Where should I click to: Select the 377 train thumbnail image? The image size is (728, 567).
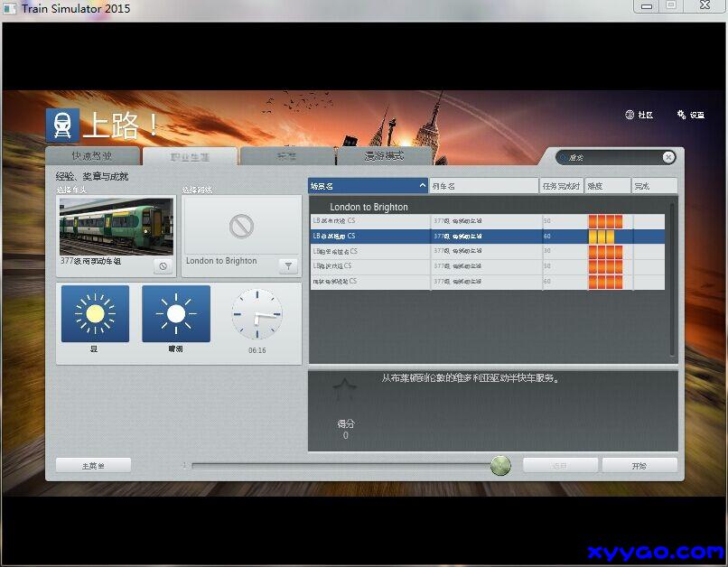click(117, 228)
